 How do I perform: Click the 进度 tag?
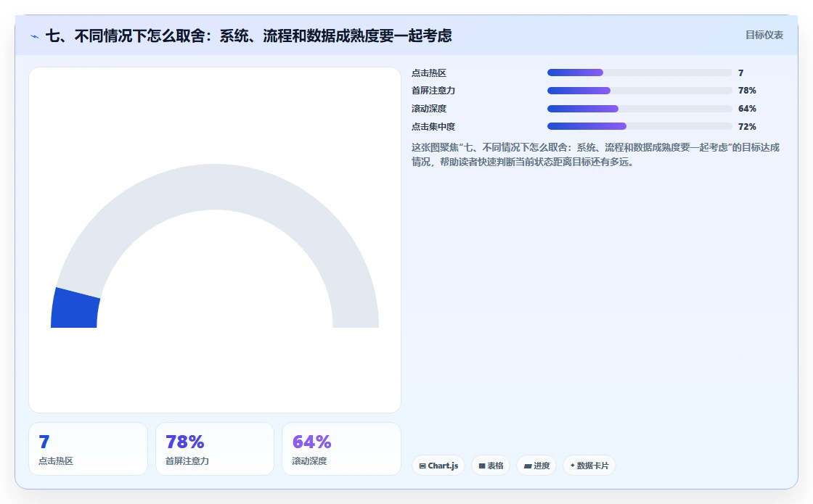click(536, 466)
